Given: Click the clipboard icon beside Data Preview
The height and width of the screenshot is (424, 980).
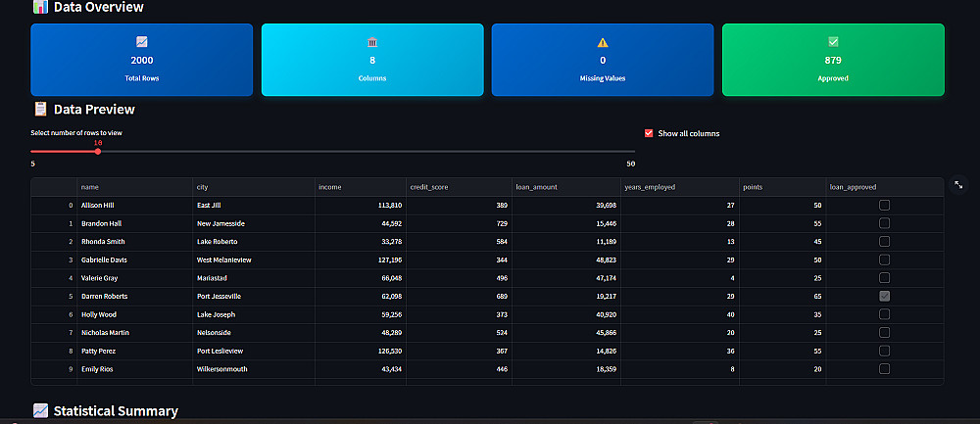Looking at the screenshot, I should click(40, 110).
